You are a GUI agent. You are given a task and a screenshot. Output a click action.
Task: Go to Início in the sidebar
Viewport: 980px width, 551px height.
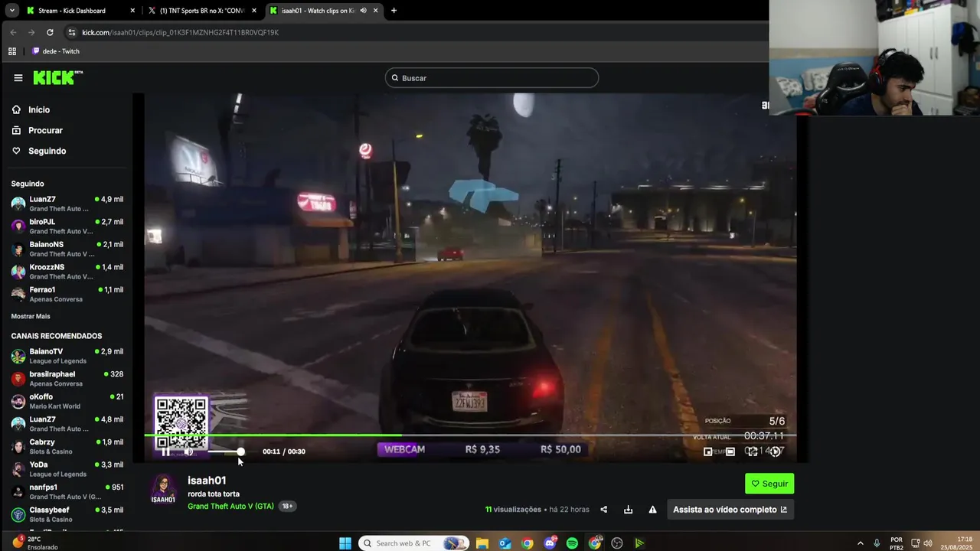tap(31, 110)
